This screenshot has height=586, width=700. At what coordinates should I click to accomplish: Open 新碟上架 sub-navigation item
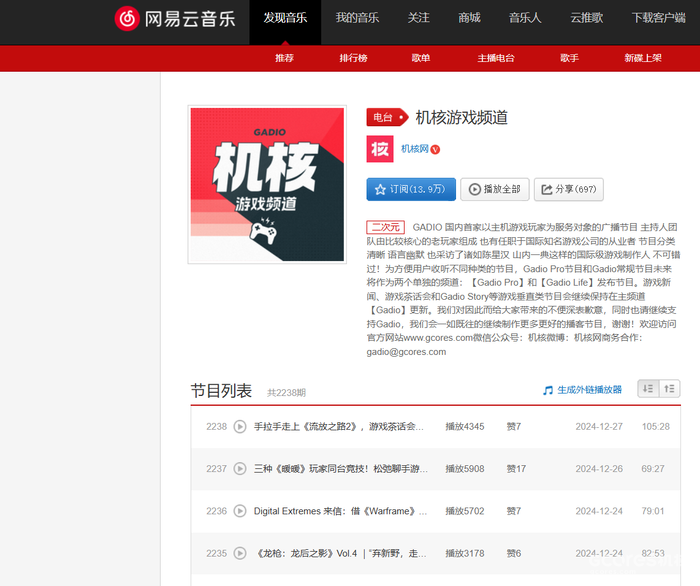[643, 58]
